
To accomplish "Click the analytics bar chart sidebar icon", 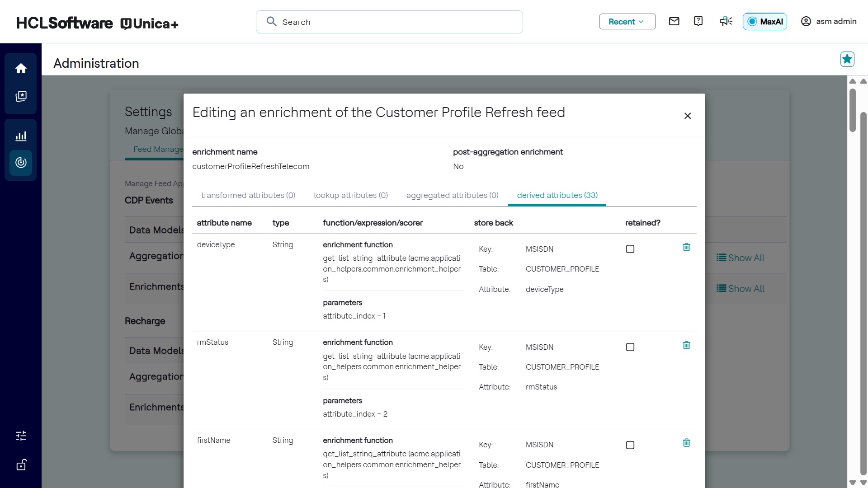I will tap(21, 136).
